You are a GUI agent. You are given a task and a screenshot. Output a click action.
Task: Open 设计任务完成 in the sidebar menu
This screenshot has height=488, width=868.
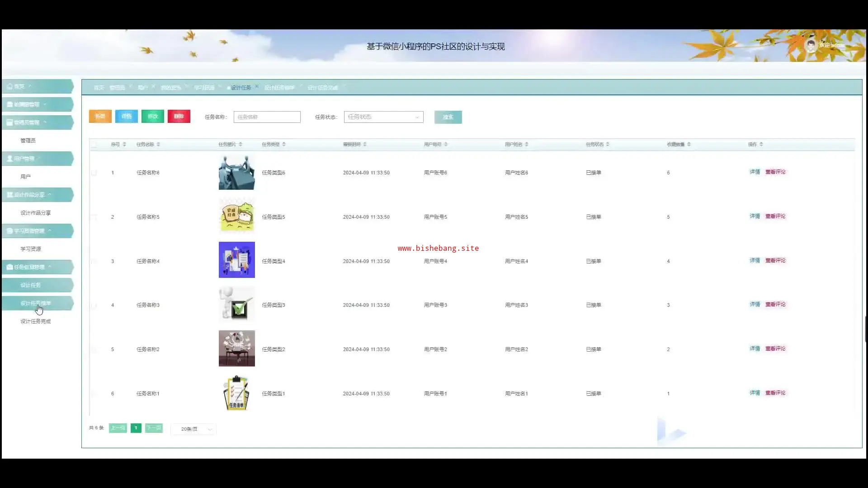(35, 321)
